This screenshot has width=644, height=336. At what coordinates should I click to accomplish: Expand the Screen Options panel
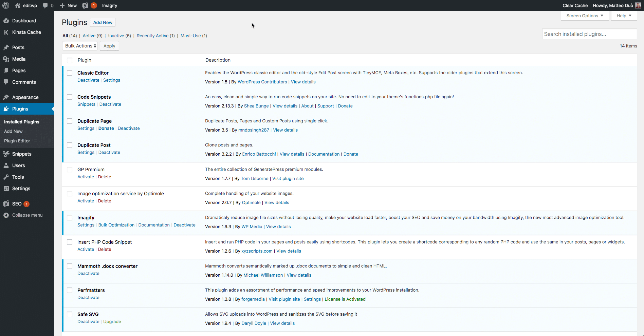pyautogui.click(x=584, y=16)
